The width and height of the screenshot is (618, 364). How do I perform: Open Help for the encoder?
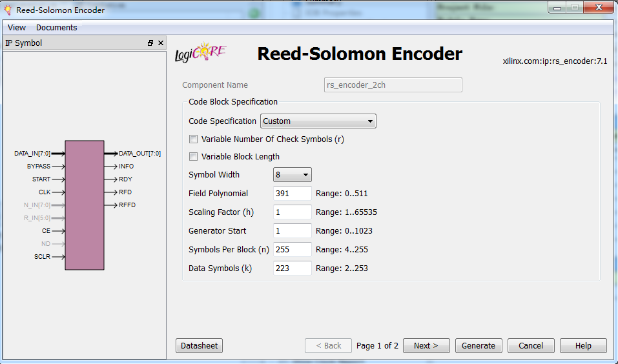tap(583, 345)
